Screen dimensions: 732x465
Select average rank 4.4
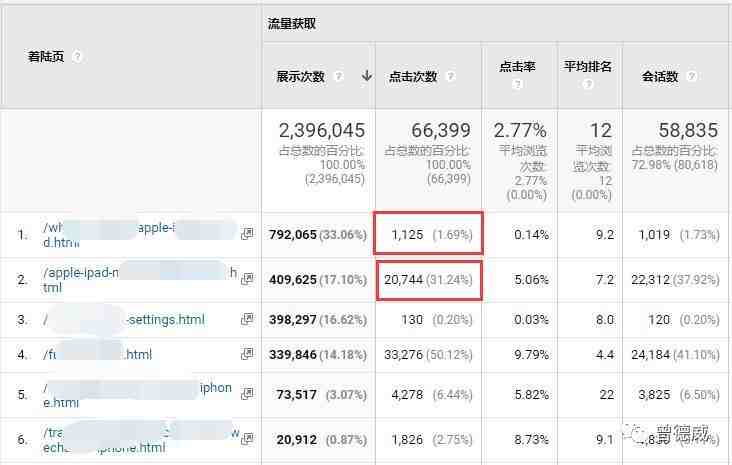click(605, 354)
